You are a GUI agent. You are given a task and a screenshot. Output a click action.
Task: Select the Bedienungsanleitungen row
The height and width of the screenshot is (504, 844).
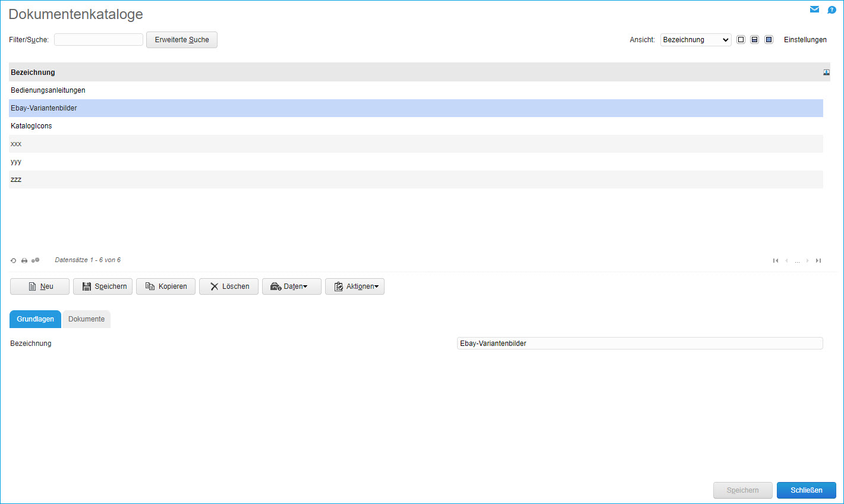pyautogui.click(x=416, y=90)
